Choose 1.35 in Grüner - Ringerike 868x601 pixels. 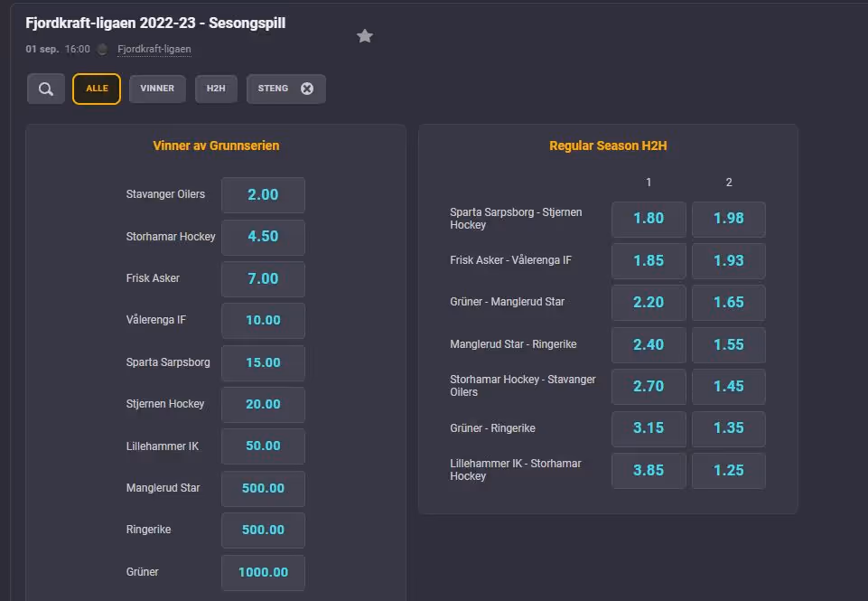tap(729, 428)
